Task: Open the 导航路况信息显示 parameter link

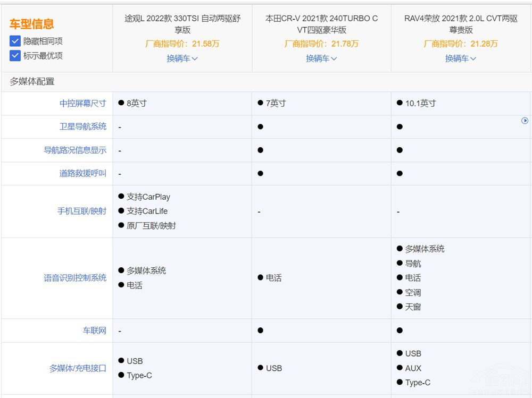Action: 75,150
